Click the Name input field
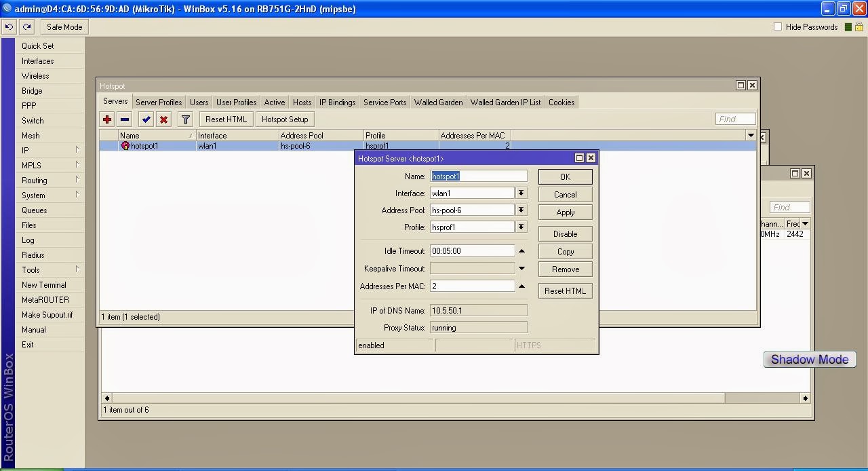 478,176
